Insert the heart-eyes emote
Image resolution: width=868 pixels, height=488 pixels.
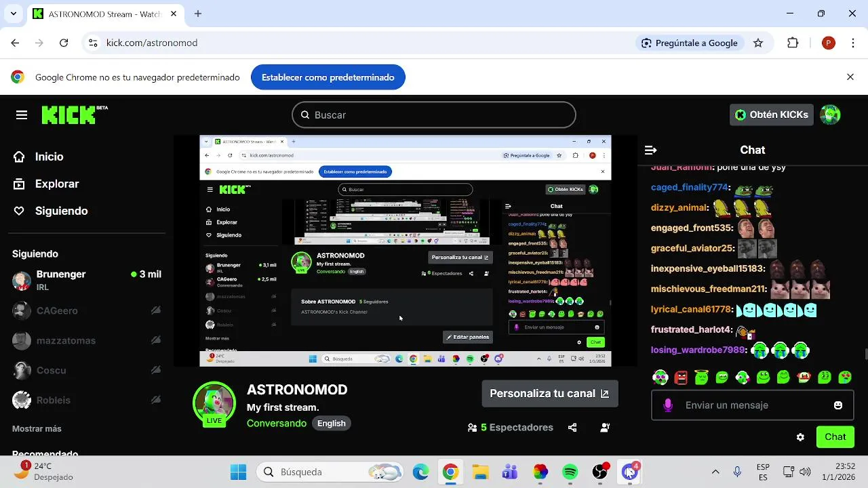tap(845, 377)
